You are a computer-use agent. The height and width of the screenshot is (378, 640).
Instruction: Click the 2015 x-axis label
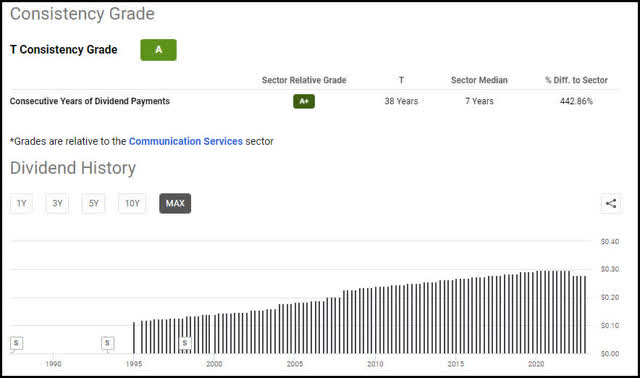[456, 364]
